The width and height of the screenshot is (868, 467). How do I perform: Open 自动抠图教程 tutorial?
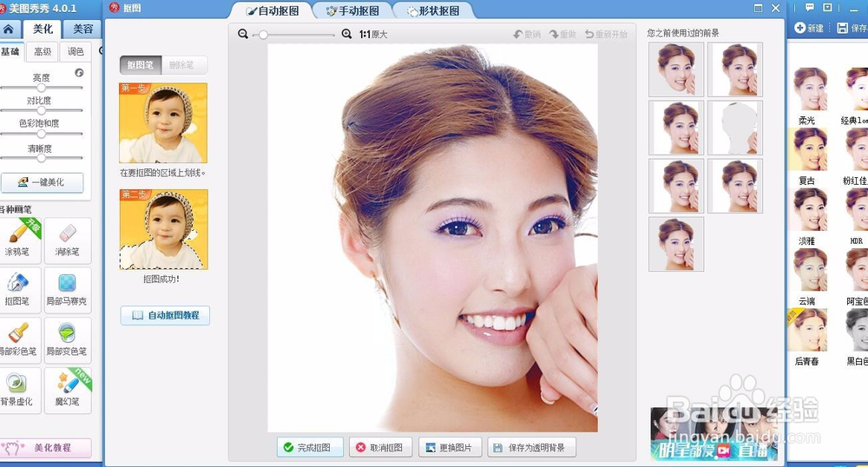165,315
